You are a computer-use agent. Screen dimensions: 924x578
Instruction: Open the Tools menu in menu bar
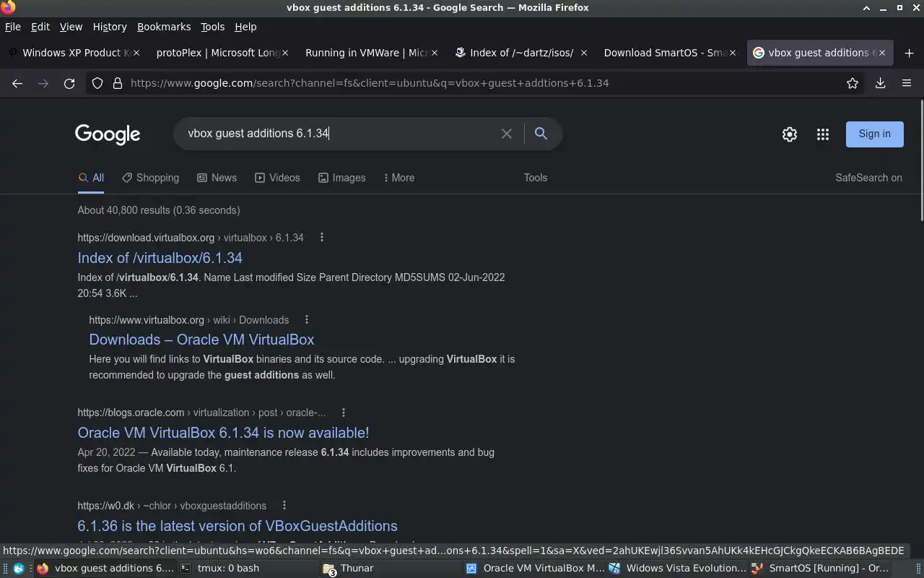[x=212, y=27]
